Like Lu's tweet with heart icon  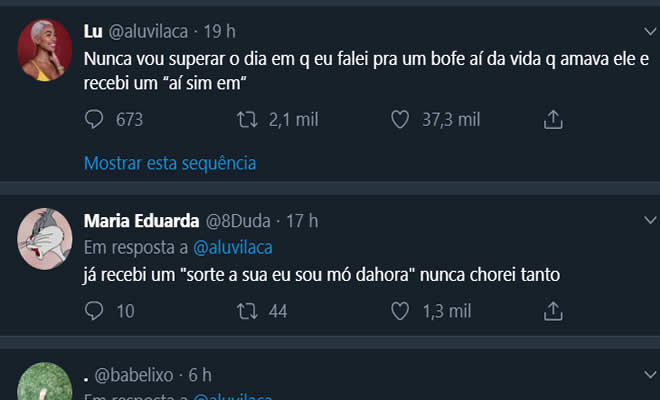click(x=400, y=120)
